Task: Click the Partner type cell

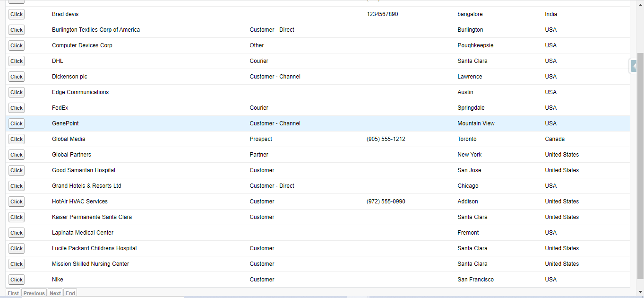Action: (259, 155)
